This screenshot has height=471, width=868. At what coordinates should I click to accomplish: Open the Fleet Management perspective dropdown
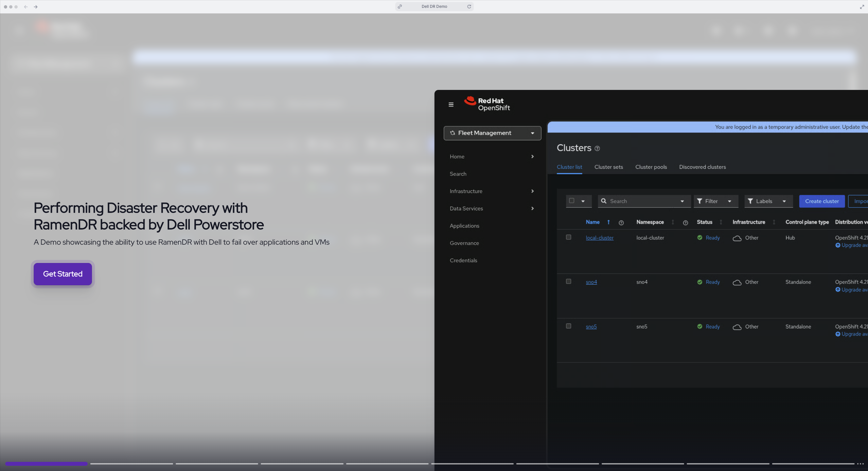492,133
